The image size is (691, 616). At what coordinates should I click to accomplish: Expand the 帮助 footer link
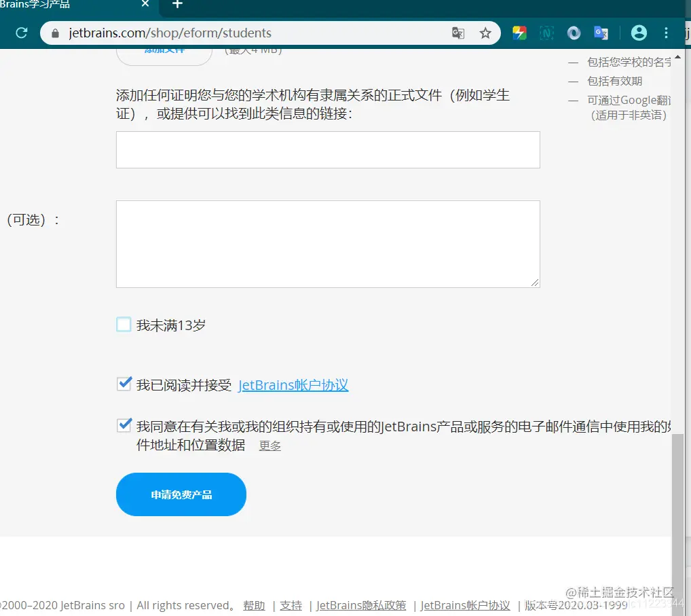253,605
